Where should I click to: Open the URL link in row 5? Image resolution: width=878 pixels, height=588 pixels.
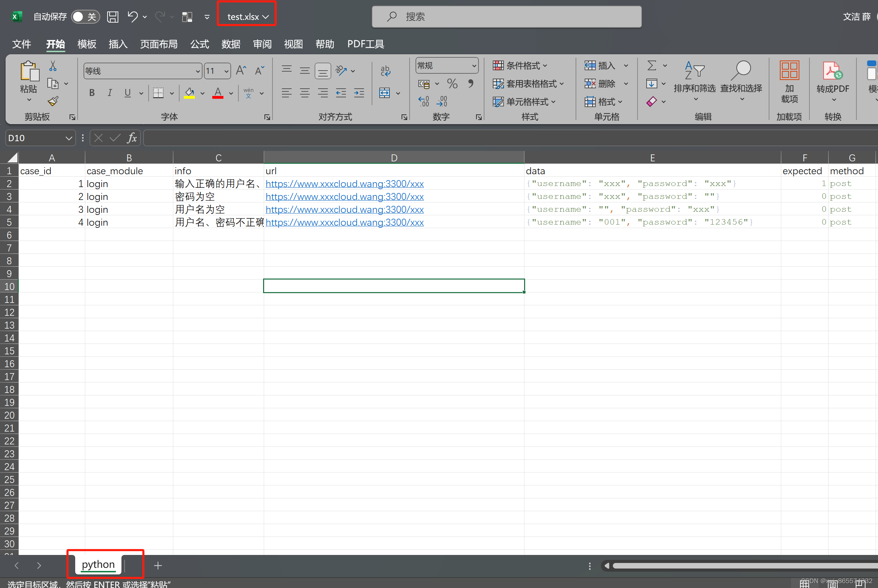point(345,223)
